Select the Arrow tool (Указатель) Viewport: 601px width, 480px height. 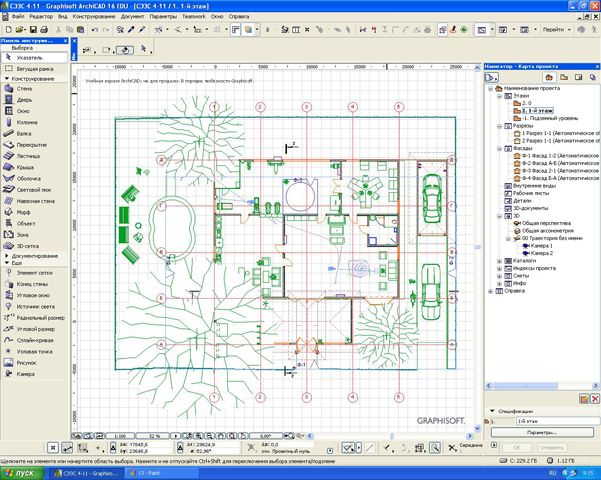click(x=34, y=58)
